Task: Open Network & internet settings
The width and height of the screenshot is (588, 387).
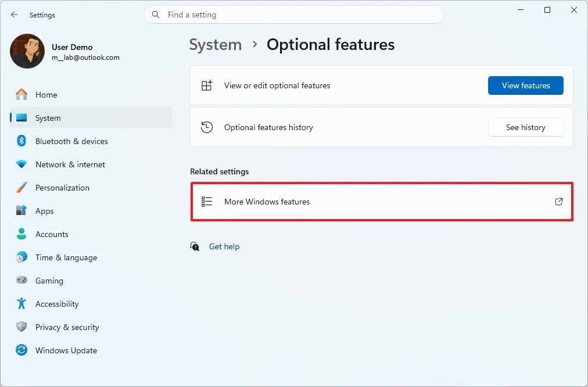Action: click(70, 164)
